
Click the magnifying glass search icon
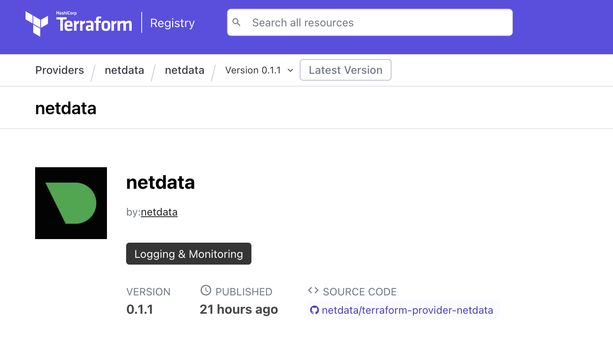[x=237, y=22]
